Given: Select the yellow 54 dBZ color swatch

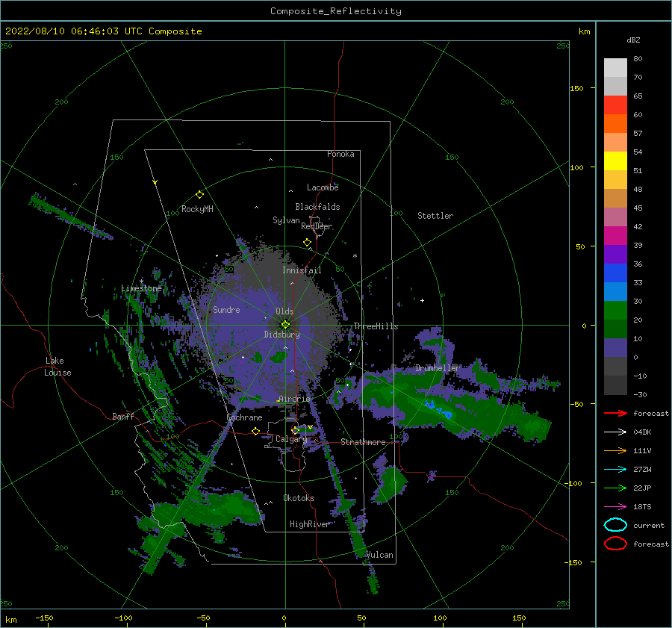Looking at the screenshot, I should (x=615, y=161).
